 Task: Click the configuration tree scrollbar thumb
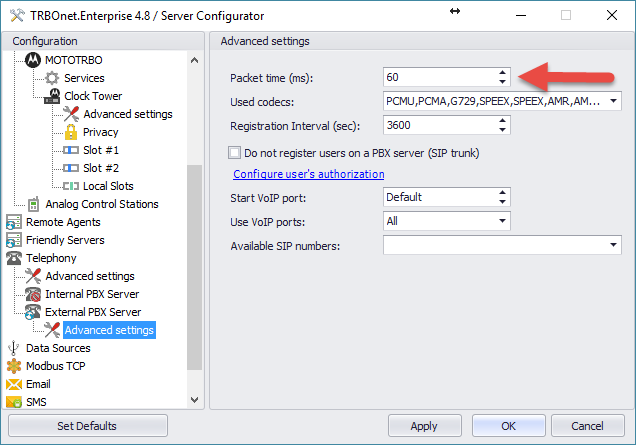[195, 267]
